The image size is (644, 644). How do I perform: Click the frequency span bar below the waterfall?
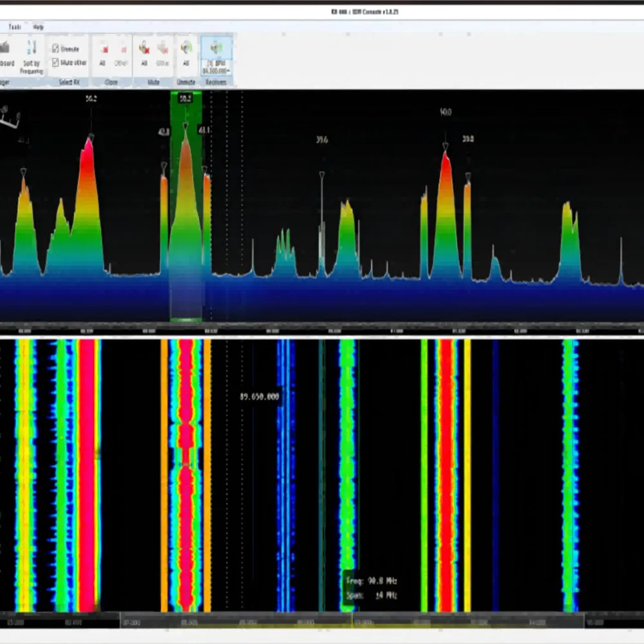pyautogui.click(x=322, y=621)
